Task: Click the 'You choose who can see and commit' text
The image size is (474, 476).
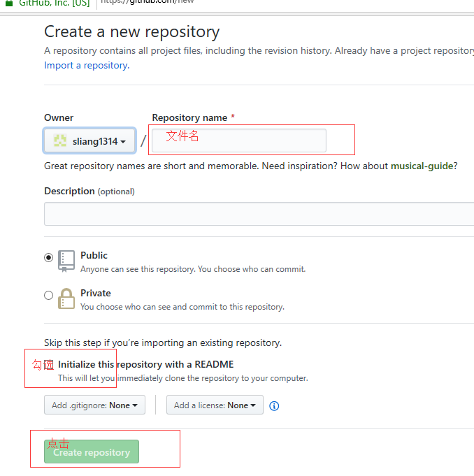Action: tap(182, 307)
